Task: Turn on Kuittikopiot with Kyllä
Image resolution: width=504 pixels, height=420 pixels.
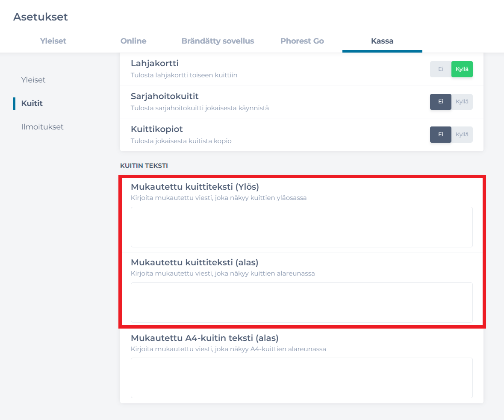Action: [462, 134]
